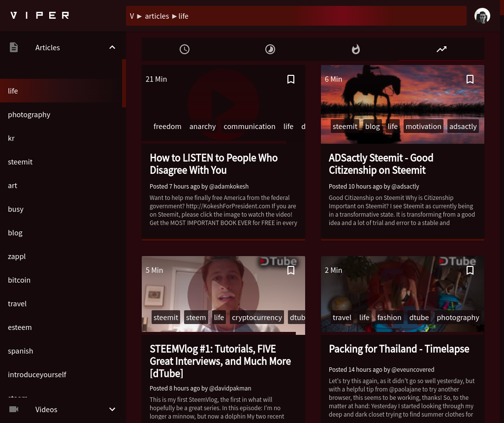Viewport: 504px width, 423px height.
Task: Click the 'Posted 7 hours ago by @adamkokesh' line
Action: tap(199, 187)
